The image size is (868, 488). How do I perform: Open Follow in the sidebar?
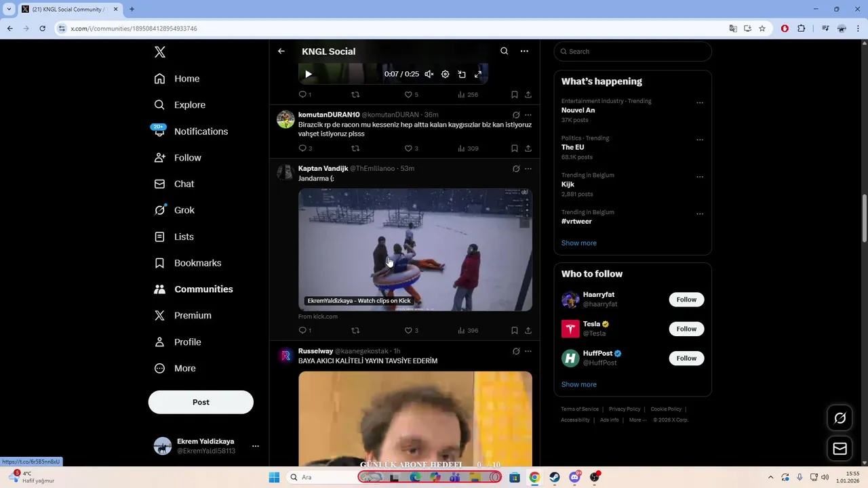tap(178, 158)
